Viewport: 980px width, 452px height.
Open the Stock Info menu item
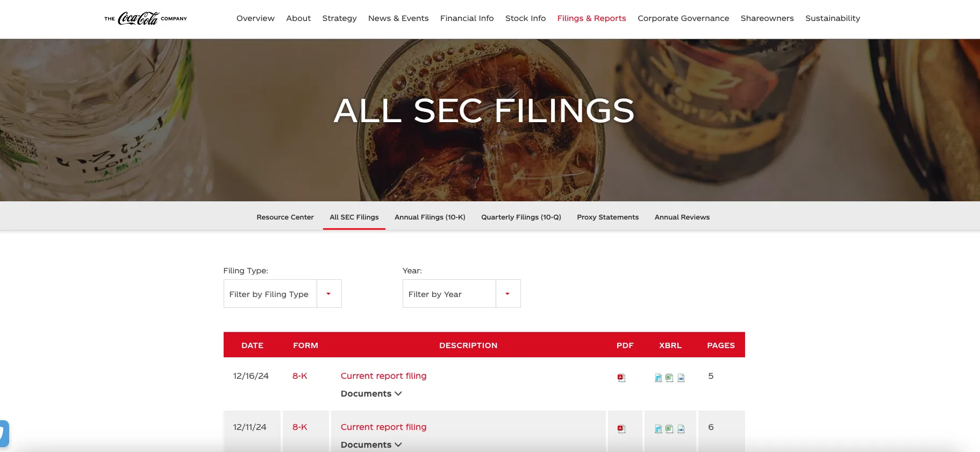click(525, 18)
